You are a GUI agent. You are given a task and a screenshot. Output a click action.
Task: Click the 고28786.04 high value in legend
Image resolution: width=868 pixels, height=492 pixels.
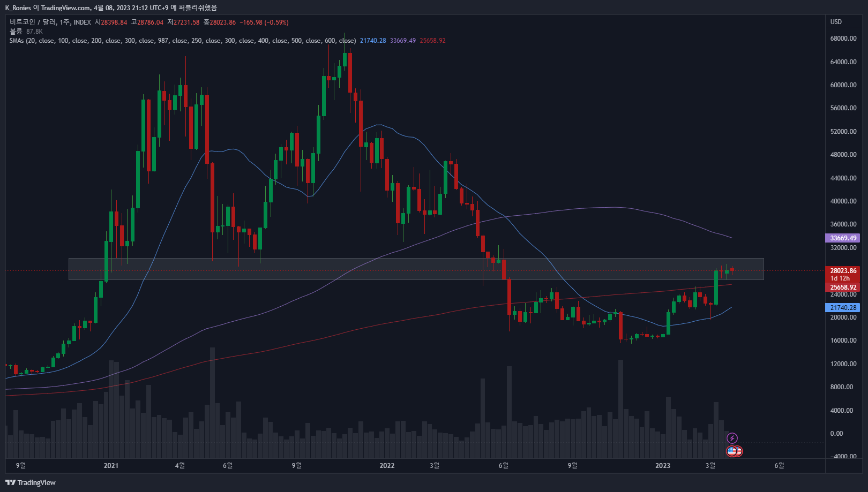(x=147, y=22)
